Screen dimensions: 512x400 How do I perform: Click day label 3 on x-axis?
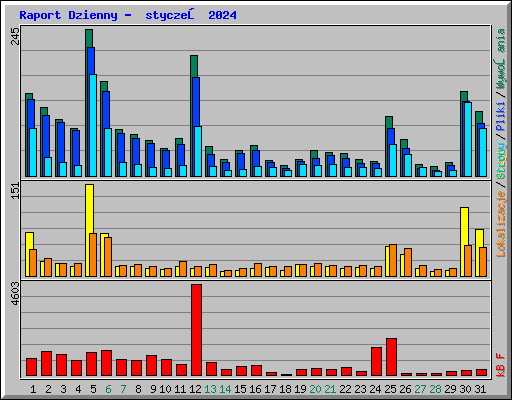(63, 389)
